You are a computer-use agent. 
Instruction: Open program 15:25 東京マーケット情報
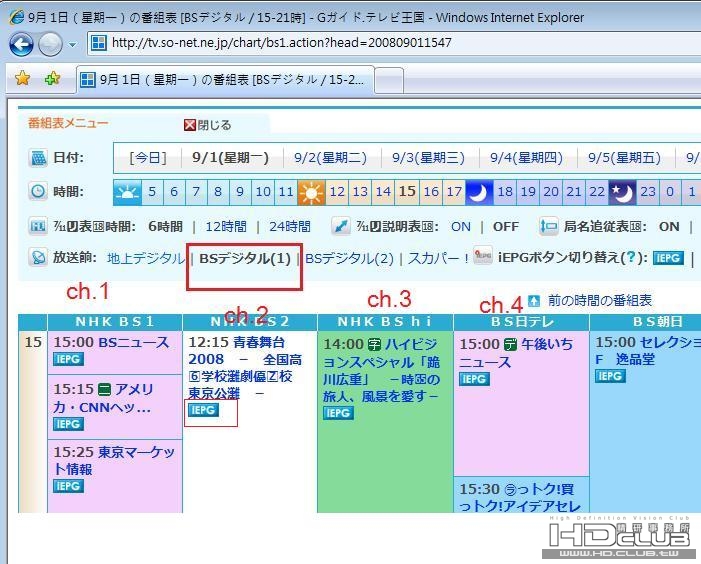pyautogui.click(x=114, y=460)
